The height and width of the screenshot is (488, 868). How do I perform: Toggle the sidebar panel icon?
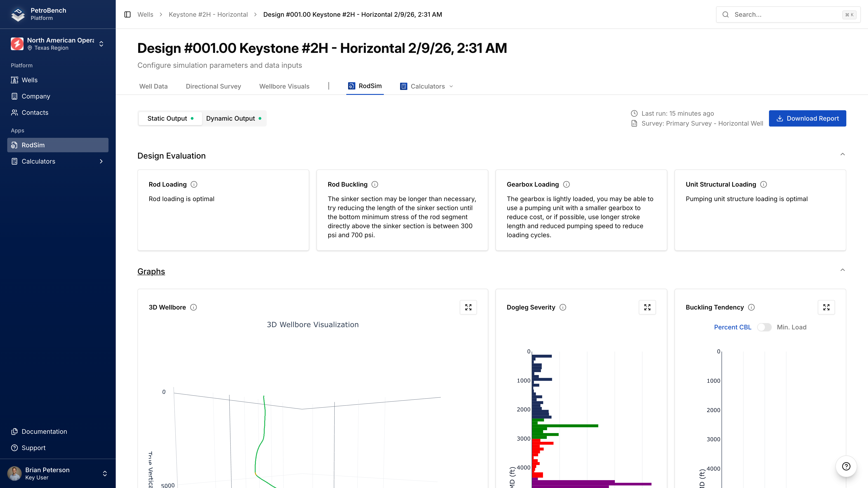click(x=127, y=14)
